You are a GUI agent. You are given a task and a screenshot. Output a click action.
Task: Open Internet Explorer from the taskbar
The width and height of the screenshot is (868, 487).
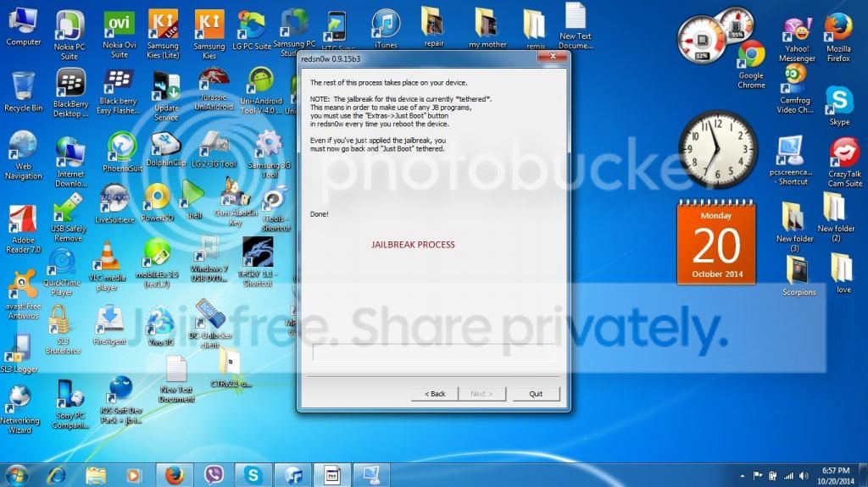point(57,474)
